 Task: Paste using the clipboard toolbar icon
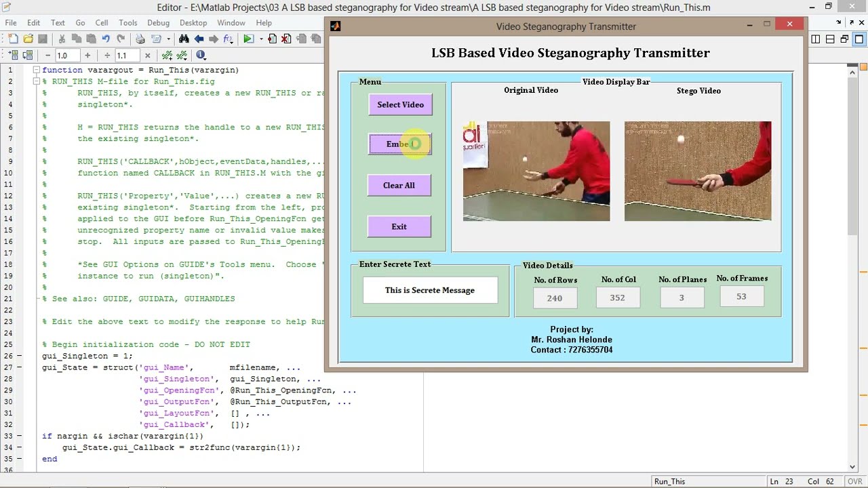pos(91,39)
